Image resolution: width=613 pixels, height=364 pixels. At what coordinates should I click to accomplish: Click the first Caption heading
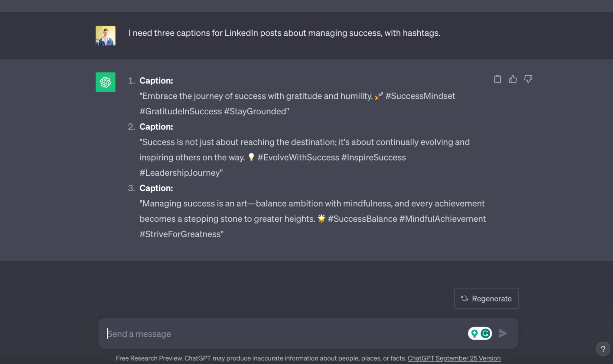click(156, 81)
